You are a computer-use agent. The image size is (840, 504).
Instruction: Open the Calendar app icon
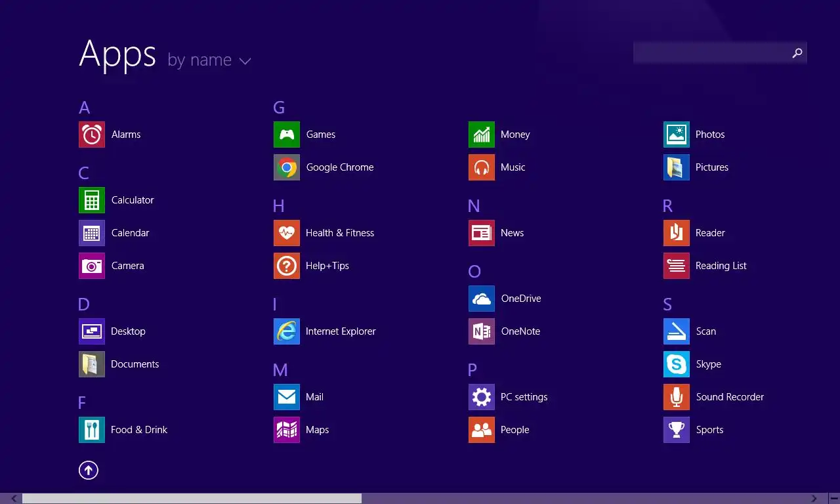(x=92, y=233)
